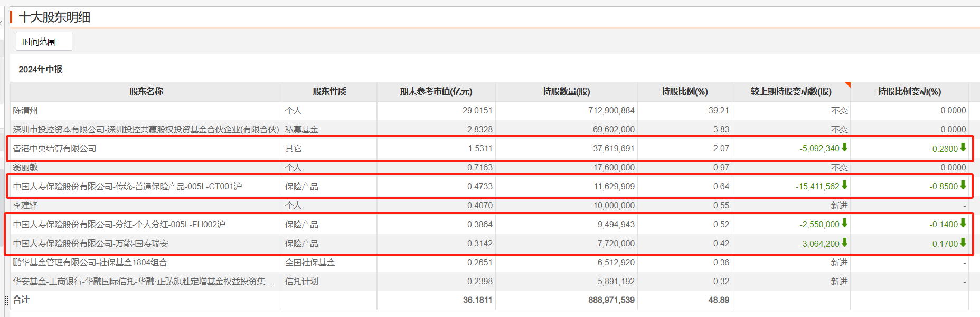Select share count 712,900,884
This screenshot has height=317, width=980.
[611, 111]
